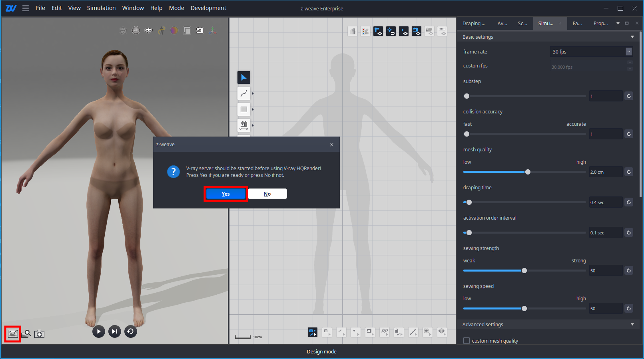Switch to the Fa... tab

pos(577,23)
